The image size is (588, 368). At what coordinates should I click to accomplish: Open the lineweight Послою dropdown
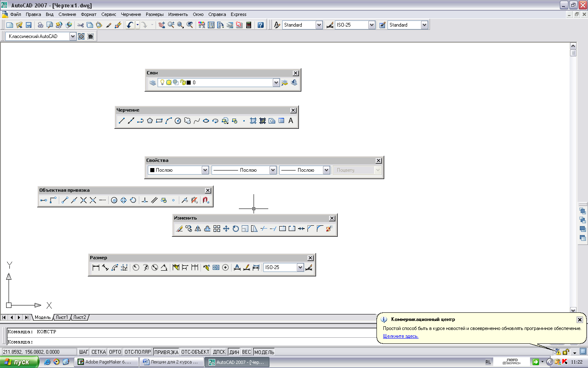(x=326, y=170)
